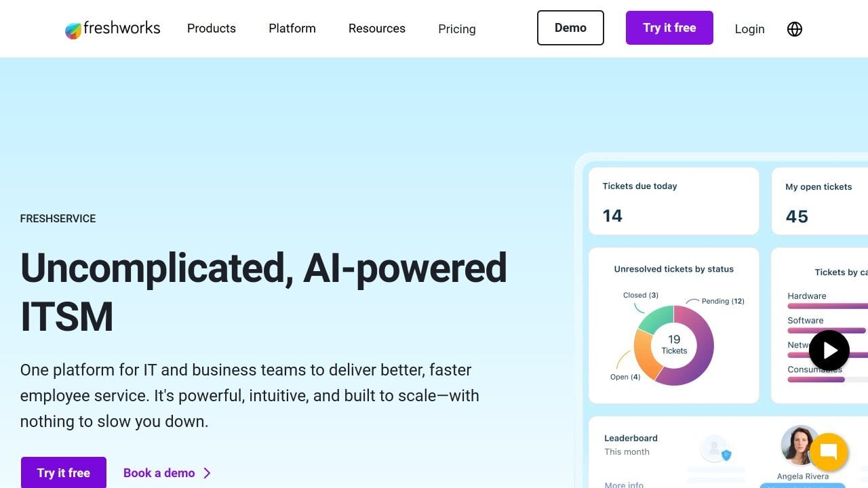
Task: Click the Demo button in the header
Action: pyautogui.click(x=570, y=28)
